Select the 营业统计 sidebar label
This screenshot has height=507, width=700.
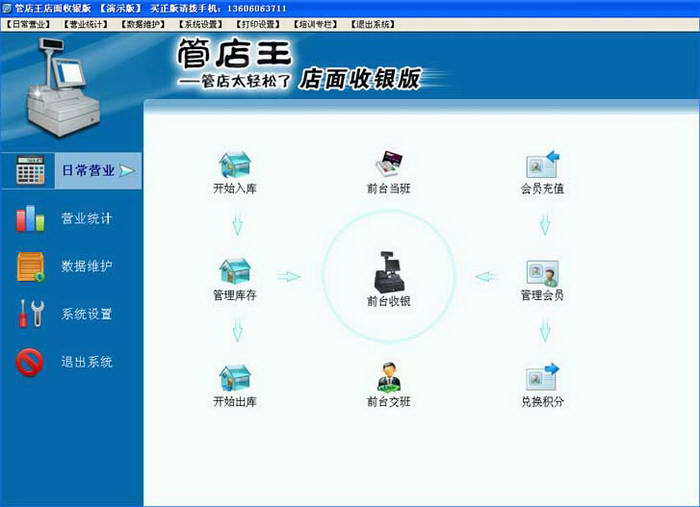[87, 218]
